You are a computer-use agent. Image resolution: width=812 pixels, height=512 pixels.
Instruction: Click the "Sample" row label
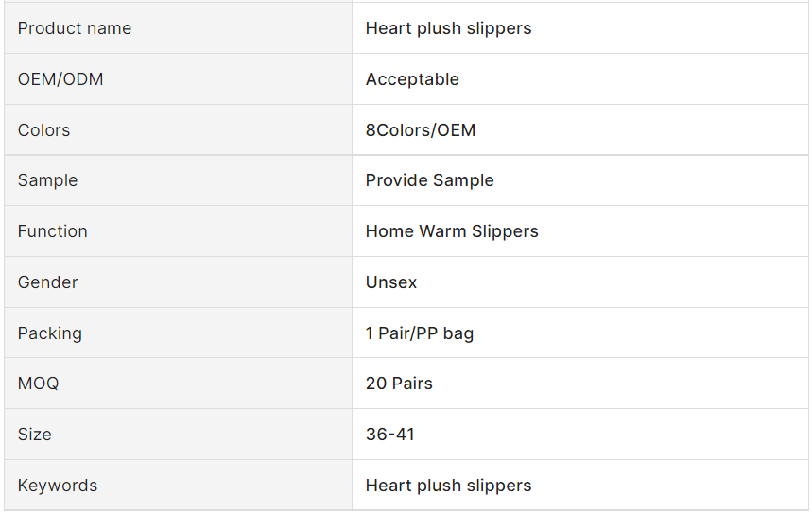(x=47, y=180)
